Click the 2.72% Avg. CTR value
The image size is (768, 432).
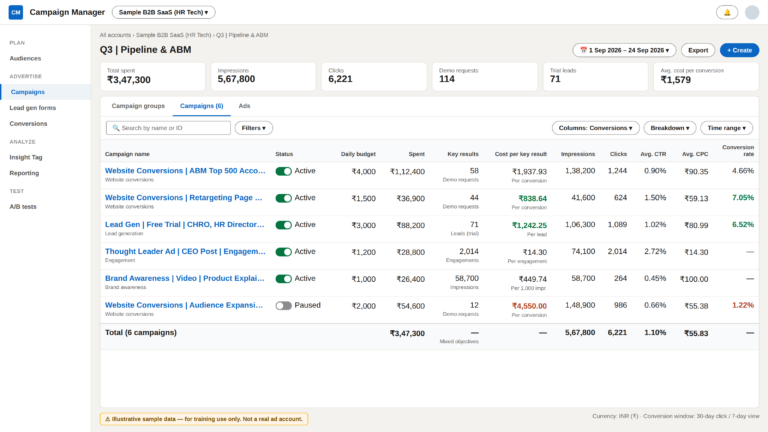[x=655, y=251]
